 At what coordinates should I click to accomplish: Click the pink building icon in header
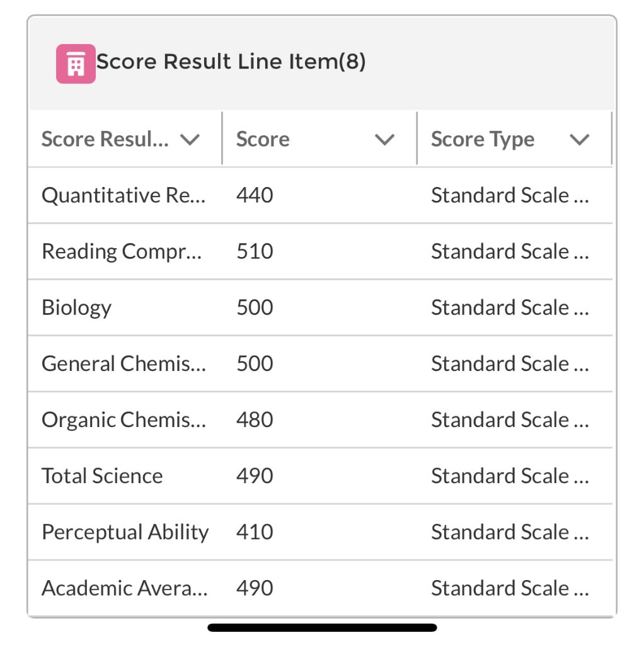tap(76, 64)
